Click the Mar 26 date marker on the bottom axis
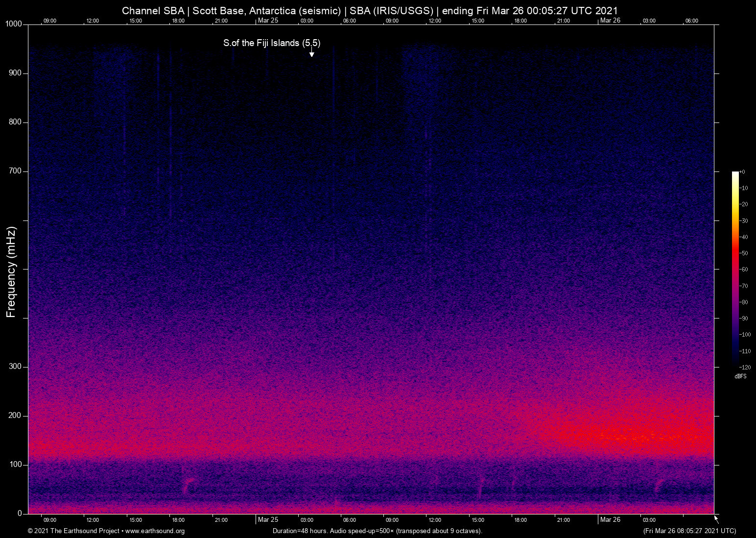 tap(610, 520)
